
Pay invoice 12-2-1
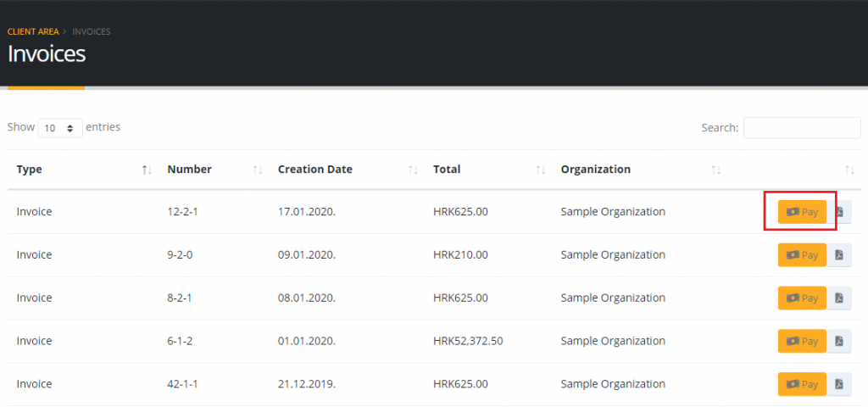802,212
